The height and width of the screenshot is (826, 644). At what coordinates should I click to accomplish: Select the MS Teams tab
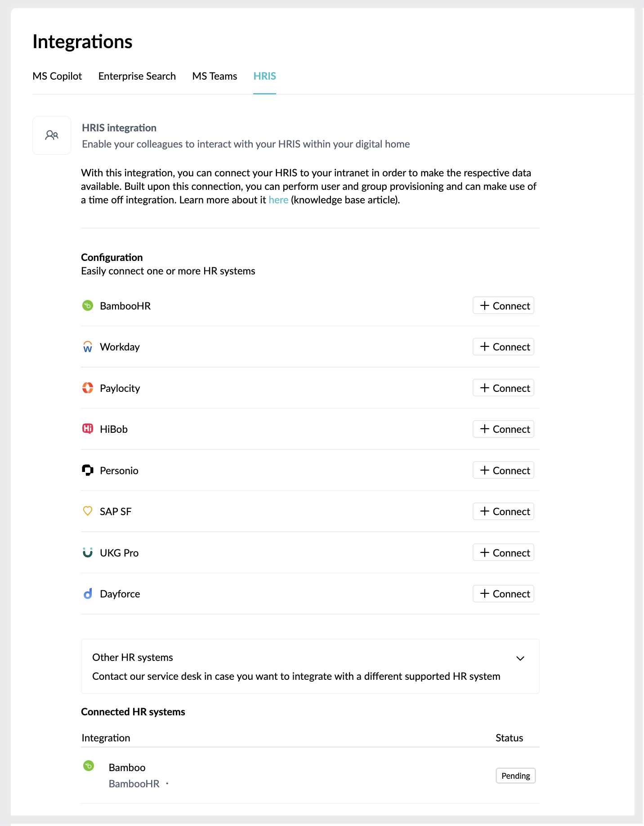[215, 76]
